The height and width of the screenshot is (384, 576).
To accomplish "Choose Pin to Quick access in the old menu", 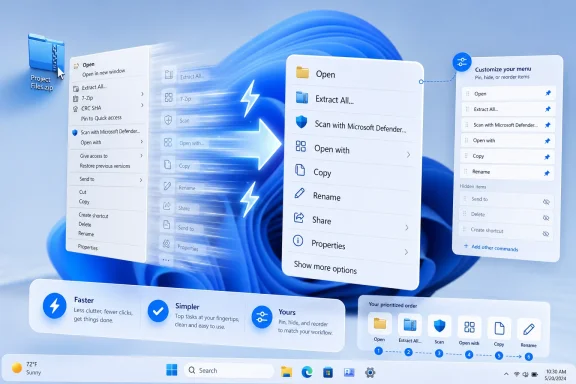I will tap(101, 118).
